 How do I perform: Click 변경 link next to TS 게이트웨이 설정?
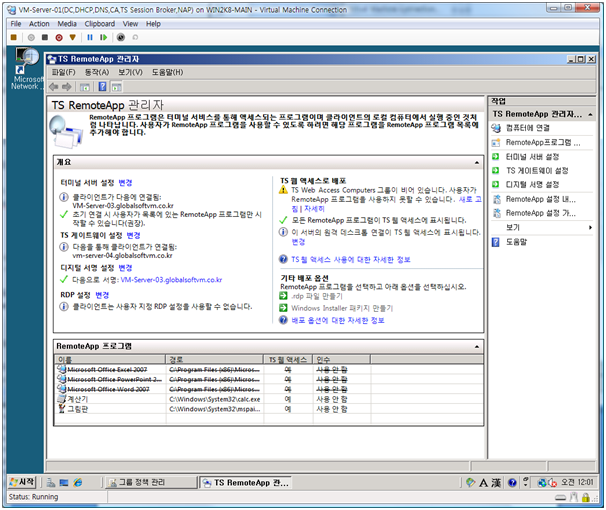pos(133,235)
